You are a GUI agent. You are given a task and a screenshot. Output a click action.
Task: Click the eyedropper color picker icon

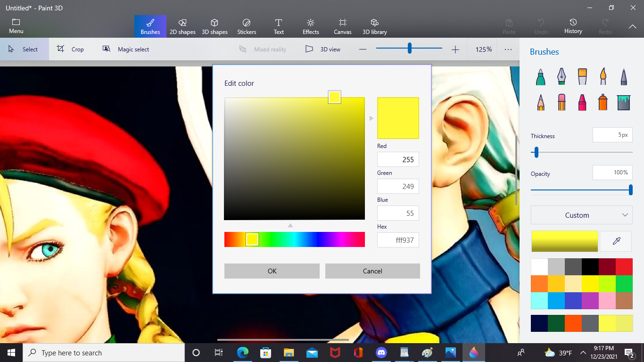[616, 241]
